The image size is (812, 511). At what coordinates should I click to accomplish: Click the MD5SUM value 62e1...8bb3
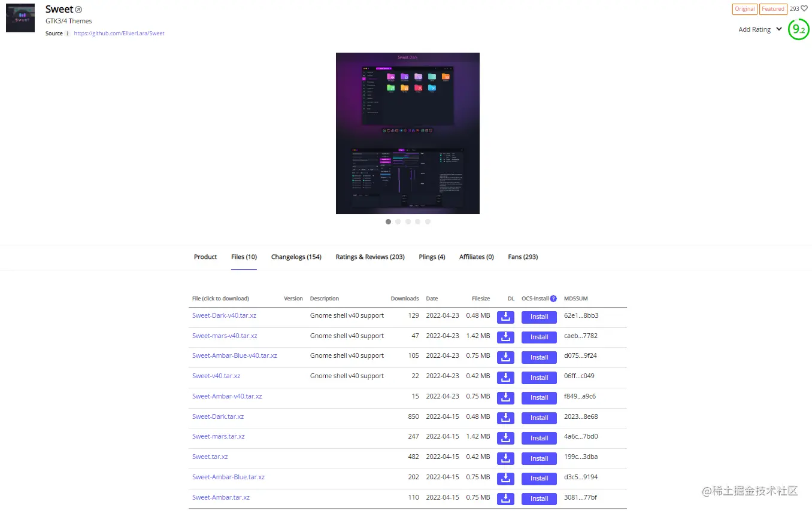(x=581, y=315)
